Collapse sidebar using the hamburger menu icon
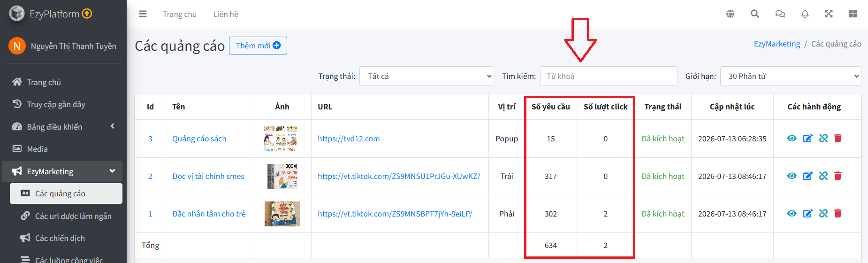 (143, 14)
